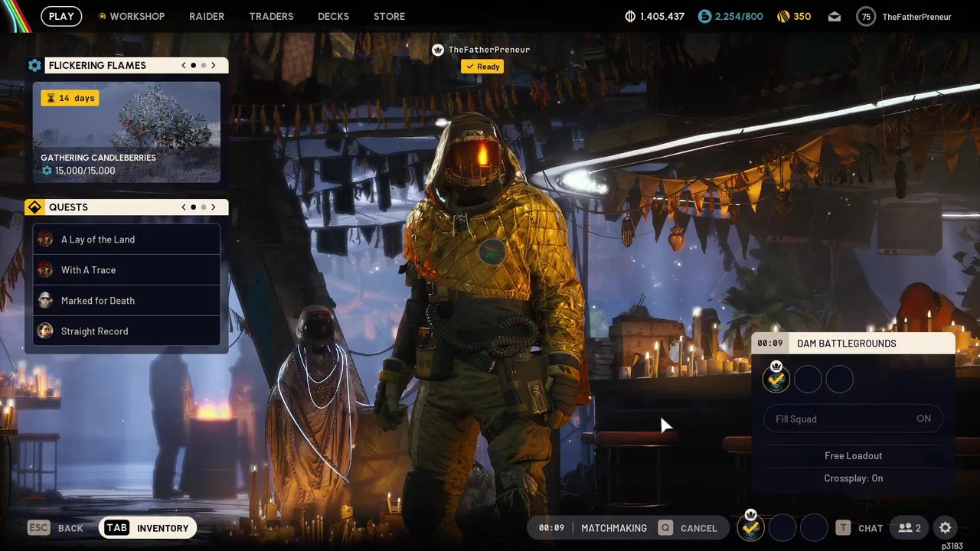Open TheFatherPreneur account name at top right
This screenshot has height=551, width=980.
click(x=916, y=17)
